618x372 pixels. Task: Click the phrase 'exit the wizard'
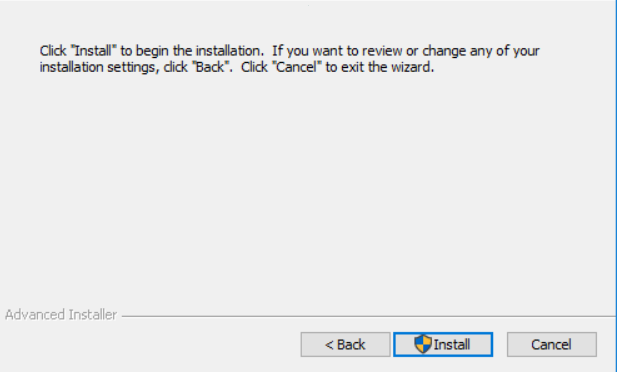[385, 67]
